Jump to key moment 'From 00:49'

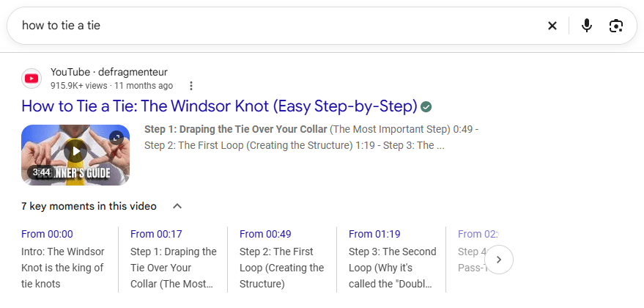point(265,234)
